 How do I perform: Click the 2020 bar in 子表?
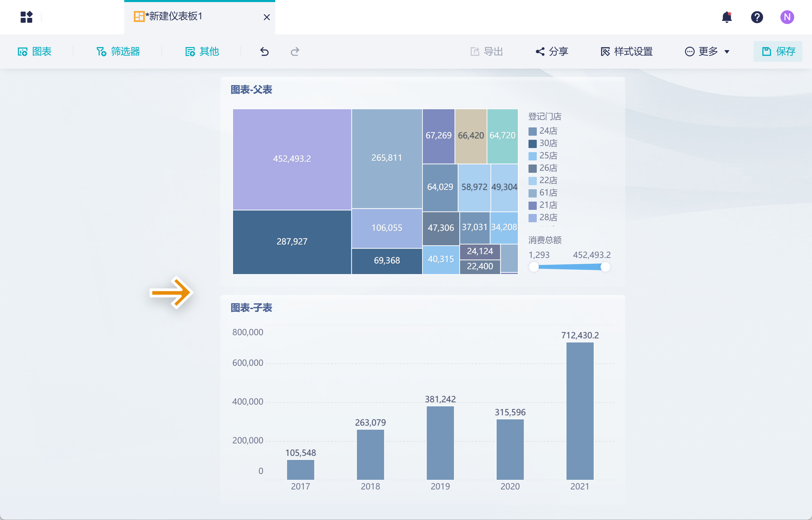point(510,449)
